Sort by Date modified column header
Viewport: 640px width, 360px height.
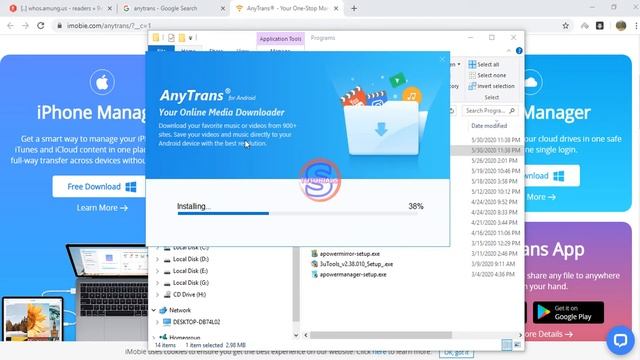pyautogui.click(x=489, y=126)
